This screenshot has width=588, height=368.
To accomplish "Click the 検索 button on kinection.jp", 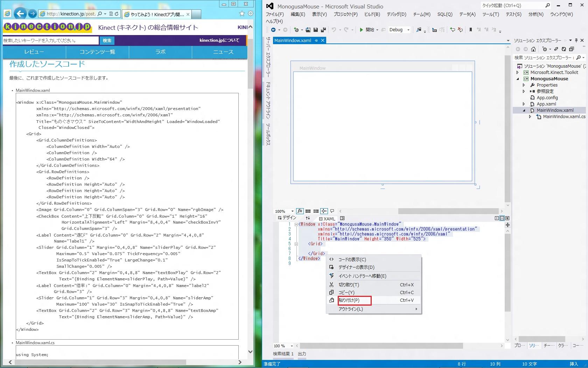I will (x=107, y=41).
